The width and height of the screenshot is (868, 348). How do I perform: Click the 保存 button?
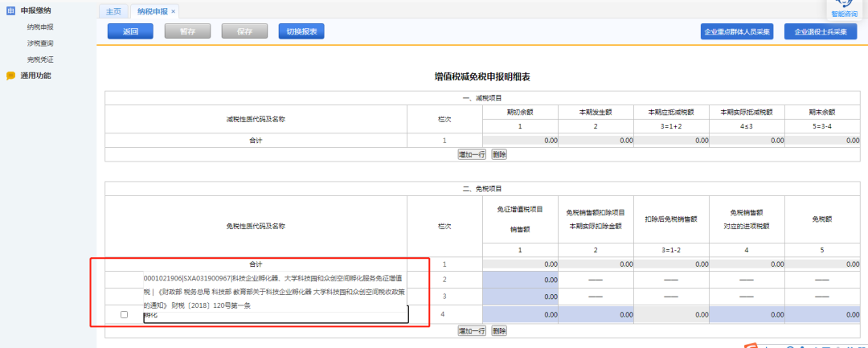tap(244, 31)
